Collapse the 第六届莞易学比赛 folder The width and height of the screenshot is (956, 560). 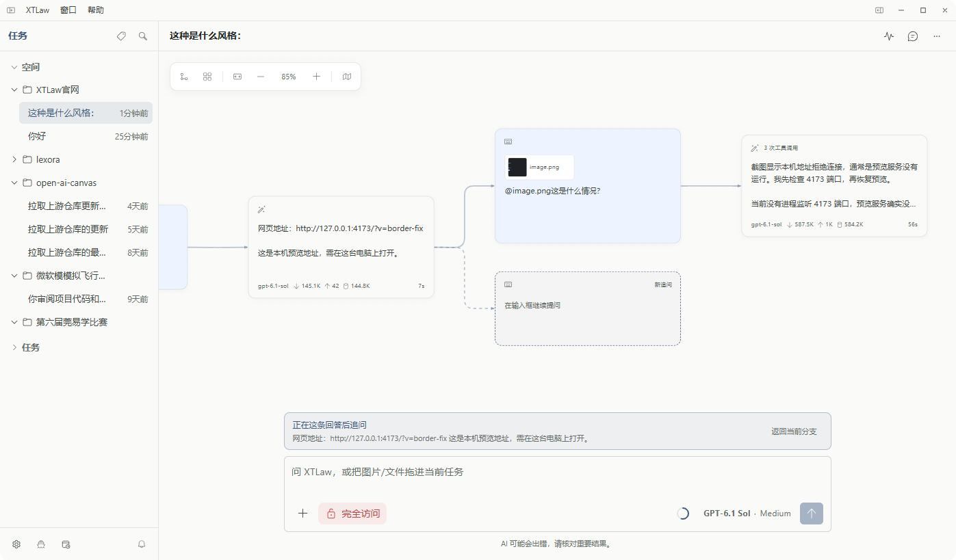(14, 322)
